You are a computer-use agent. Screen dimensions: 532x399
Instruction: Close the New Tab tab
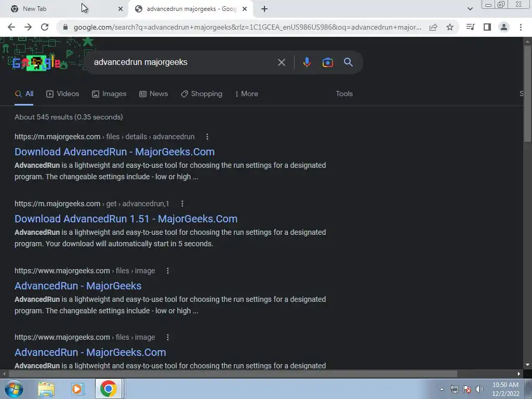click(x=121, y=9)
